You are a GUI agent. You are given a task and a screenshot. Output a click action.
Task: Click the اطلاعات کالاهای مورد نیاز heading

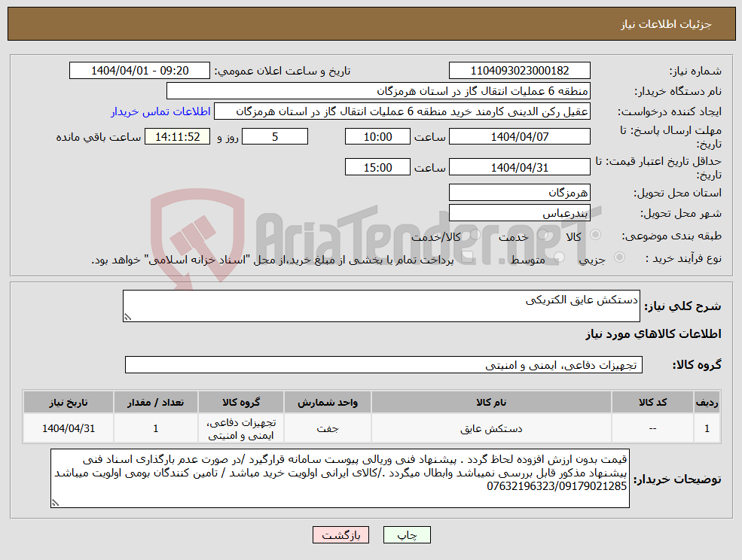coord(653,334)
